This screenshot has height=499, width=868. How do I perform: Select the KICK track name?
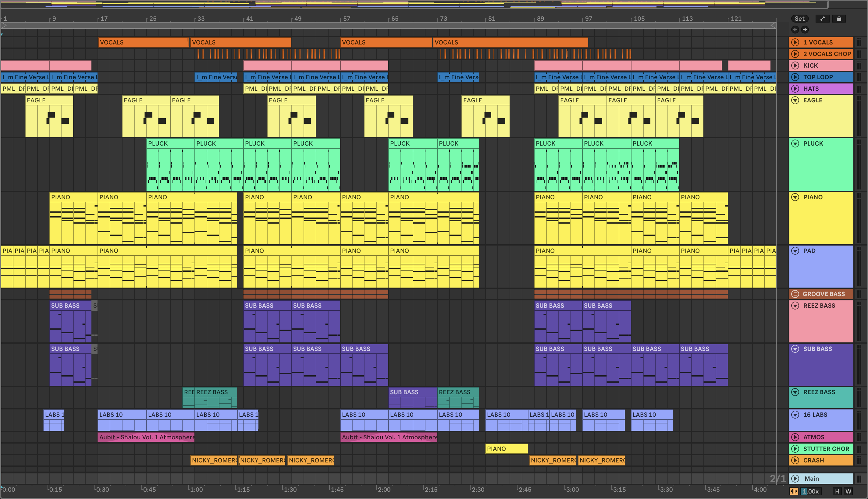pyautogui.click(x=810, y=65)
